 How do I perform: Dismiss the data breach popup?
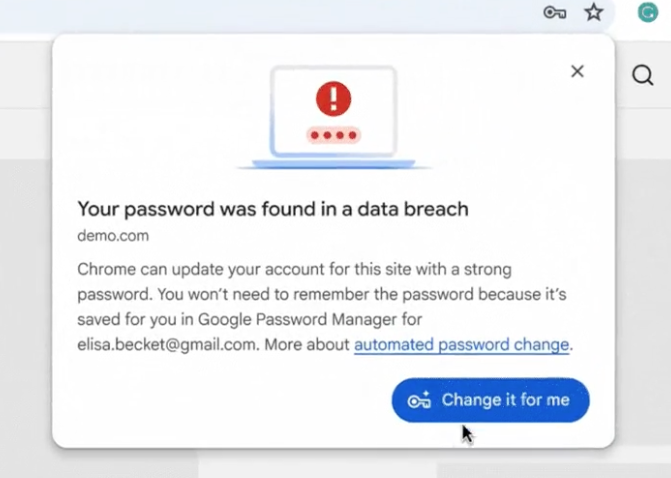577,71
